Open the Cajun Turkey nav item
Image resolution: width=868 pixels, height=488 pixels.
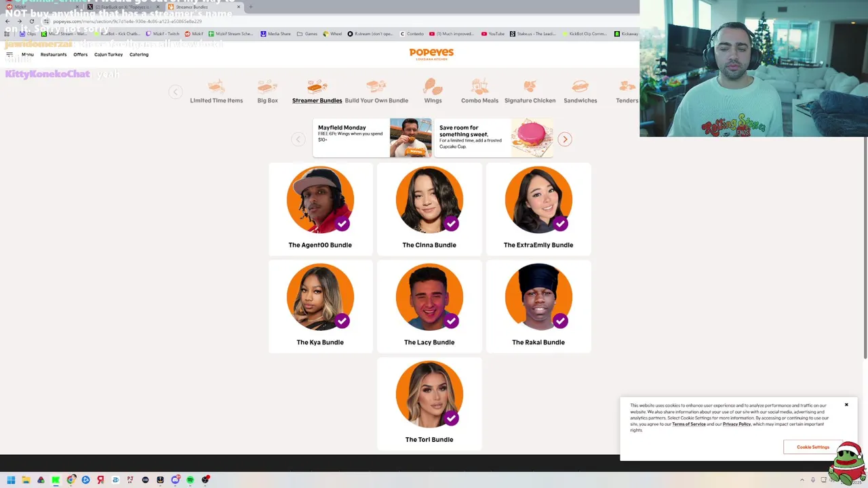pyautogui.click(x=108, y=54)
